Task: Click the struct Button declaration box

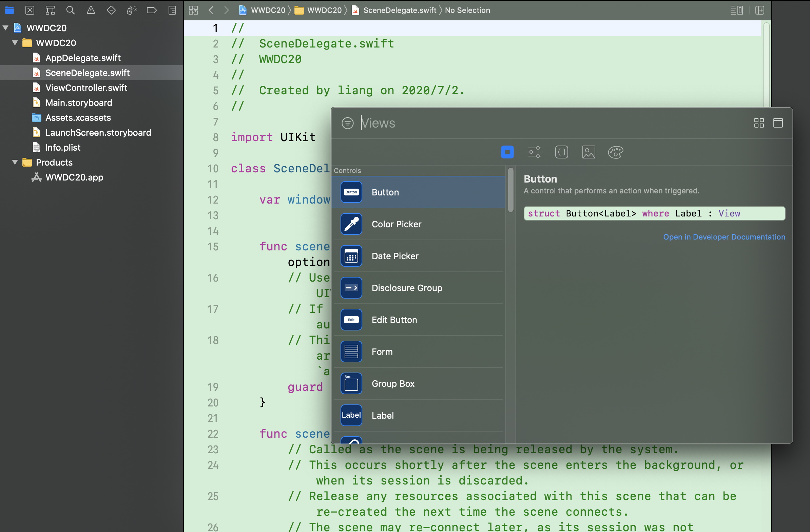Action: point(654,213)
